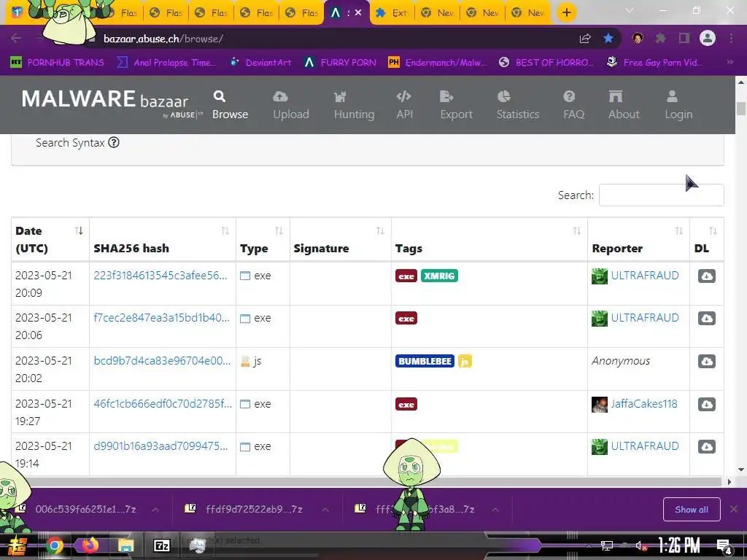The image size is (747, 560).
Task: Open JaffaCakes118 reporter profile
Action: click(x=643, y=404)
